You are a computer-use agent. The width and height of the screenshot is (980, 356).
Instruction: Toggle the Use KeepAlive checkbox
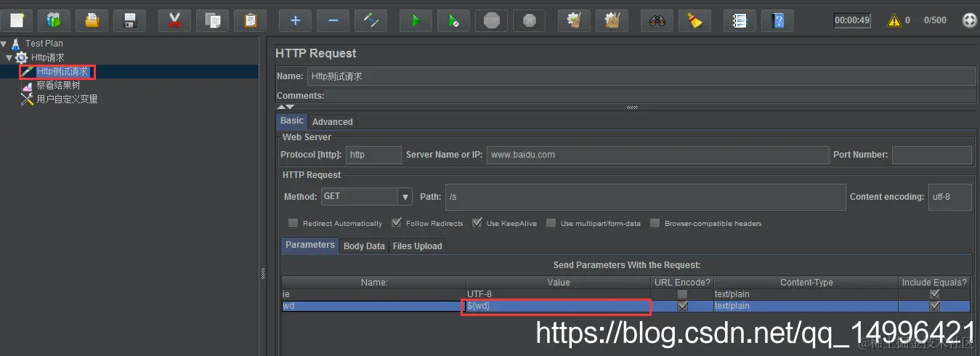click(x=477, y=223)
